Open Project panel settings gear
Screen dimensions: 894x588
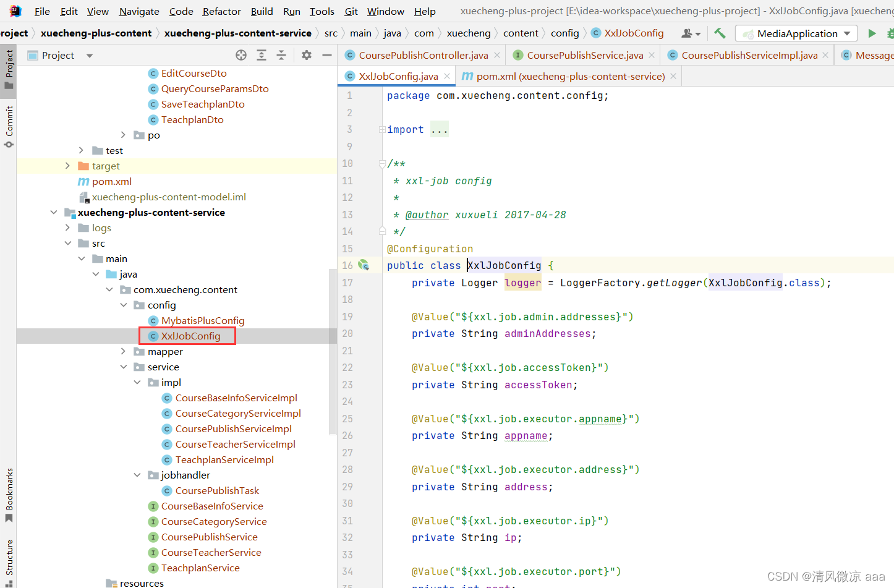307,55
